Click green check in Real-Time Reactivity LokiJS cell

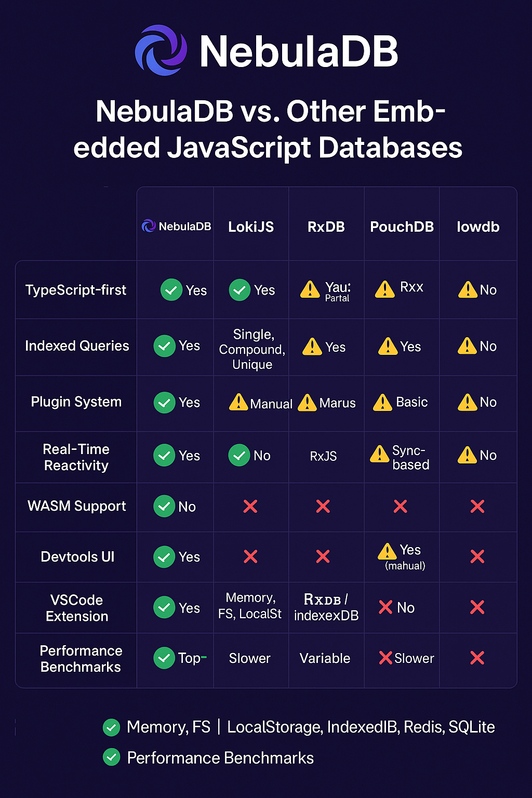[239, 455]
